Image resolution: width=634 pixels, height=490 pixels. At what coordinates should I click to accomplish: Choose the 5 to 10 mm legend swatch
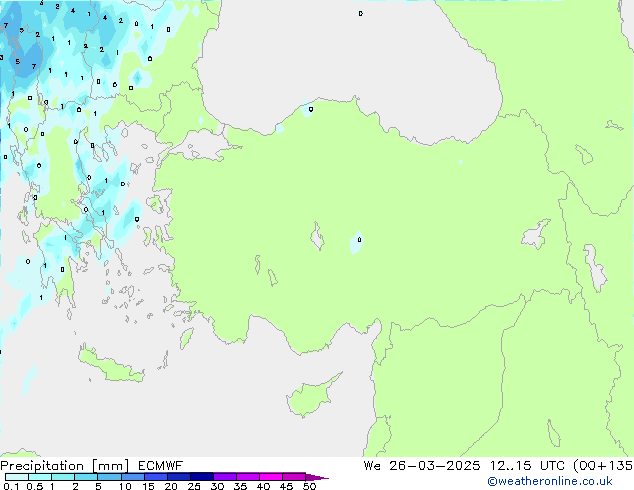tap(109, 477)
